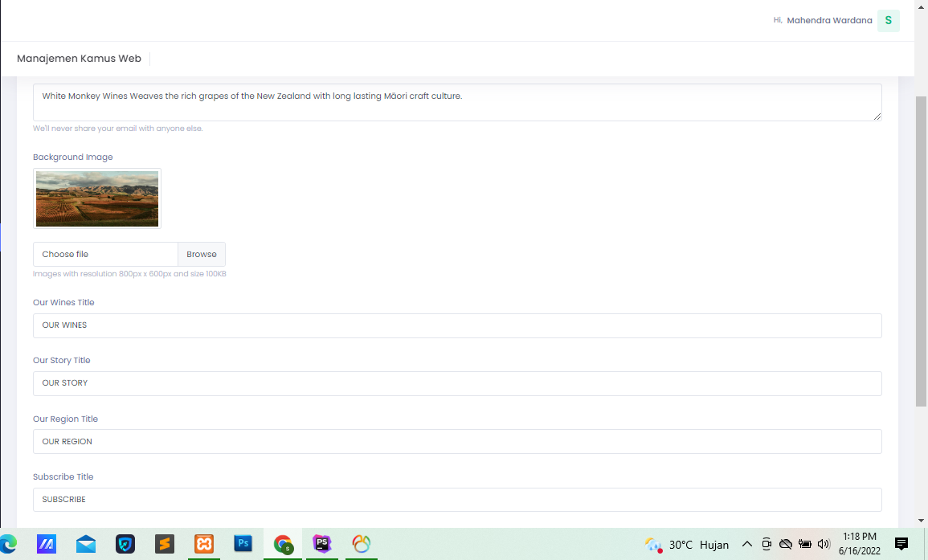Click the volume speaker tray icon
This screenshot has height=560, width=928.
(823, 544)
